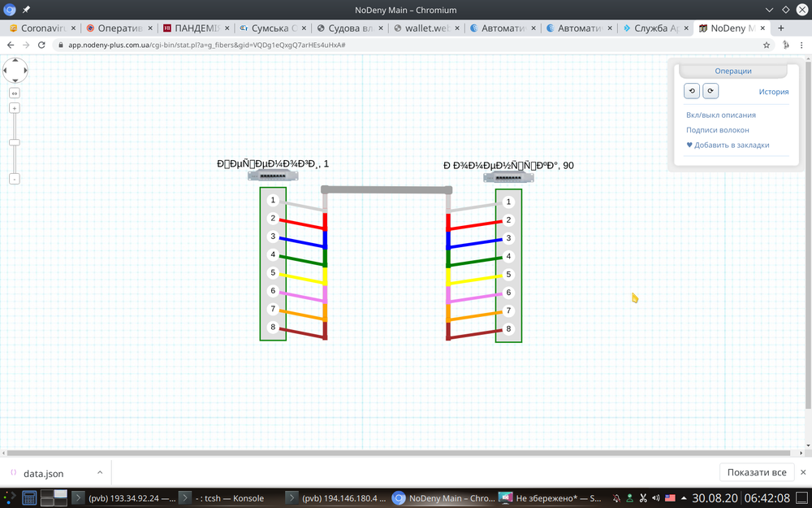Click the bookmark star in the address bar
812x508 pixels.
pyautogui.click(x=766, y=46)
